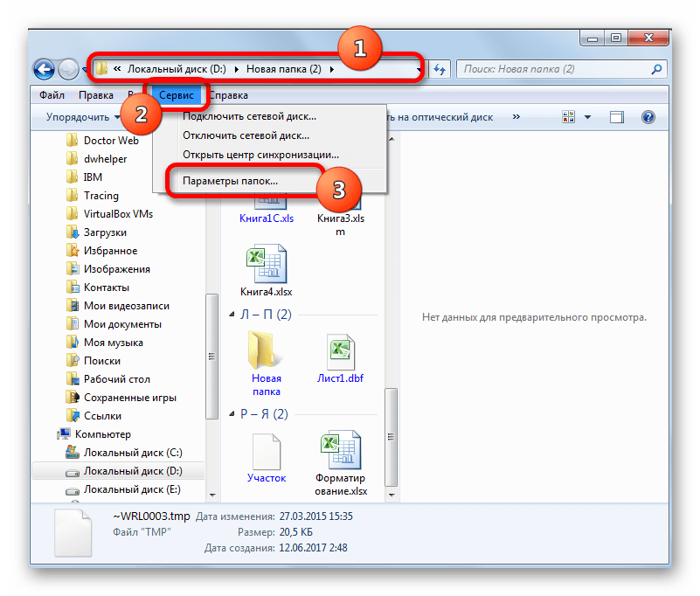Click the Локальный диск (E:) drive icon
The image size is (700, 596).
73,490
